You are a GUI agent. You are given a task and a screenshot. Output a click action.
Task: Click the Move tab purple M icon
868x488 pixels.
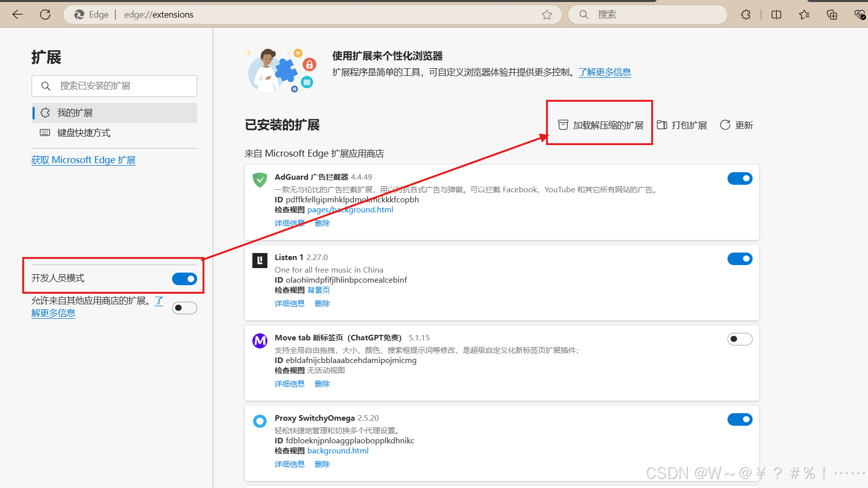[x=260, y=341]
